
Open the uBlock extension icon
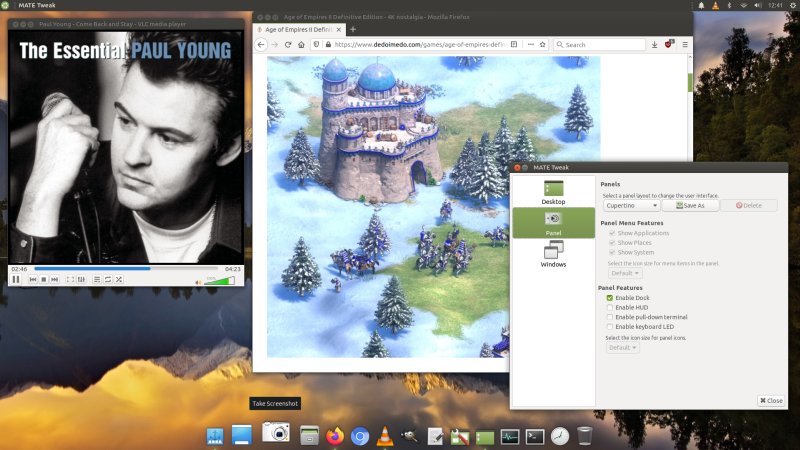[669, 44]
